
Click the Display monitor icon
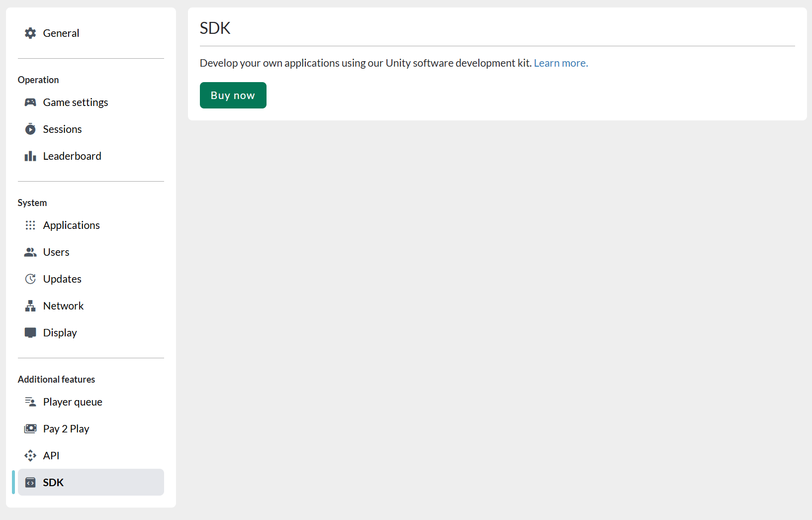tap(30, 332)
